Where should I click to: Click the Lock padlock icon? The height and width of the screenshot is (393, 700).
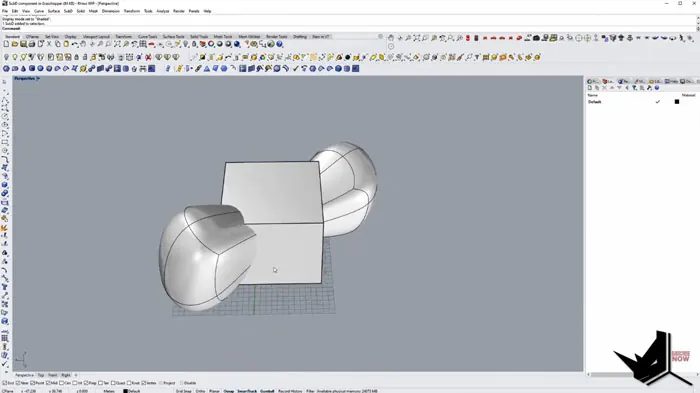[x=76, y=57]
